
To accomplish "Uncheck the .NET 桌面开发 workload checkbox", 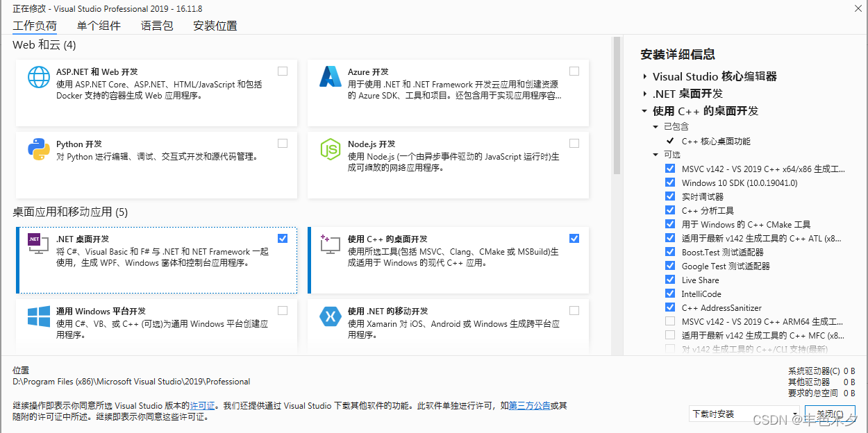I will pos(283,238).
